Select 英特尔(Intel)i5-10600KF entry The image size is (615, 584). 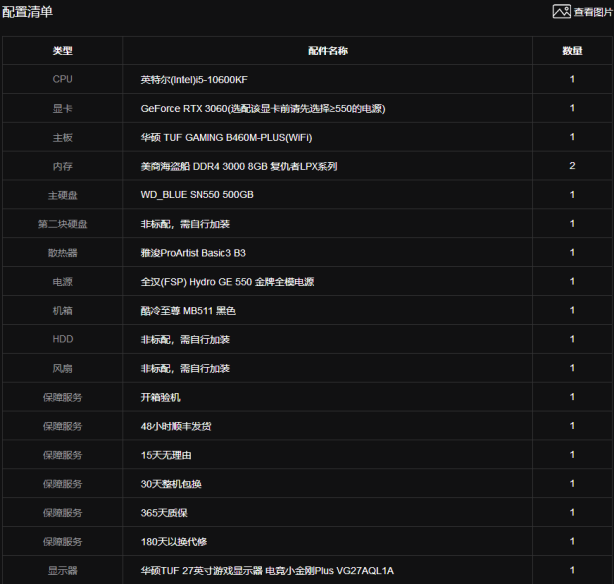(x=194, y=80)
